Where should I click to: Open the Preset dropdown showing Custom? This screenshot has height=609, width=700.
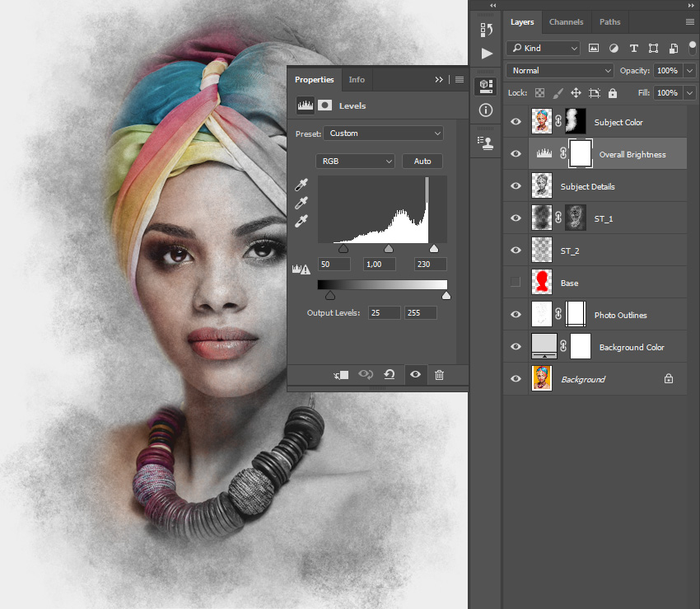[383, 134]
